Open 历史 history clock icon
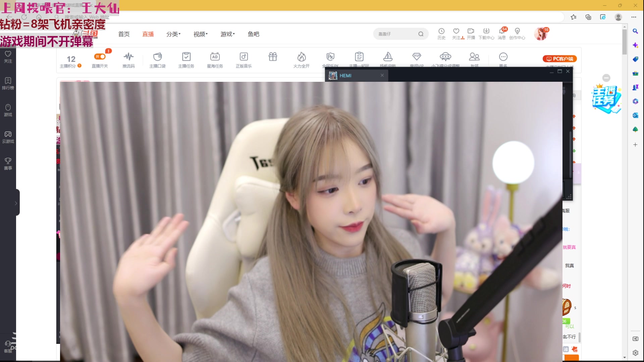This screenshot has height=362, width=644. (441, 34)
